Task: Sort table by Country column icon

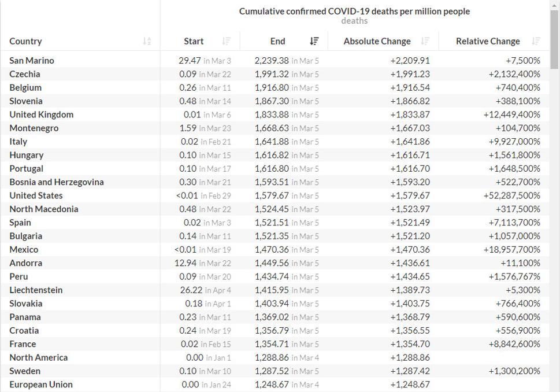Action: pyautogui.click(x=147, y=41)
